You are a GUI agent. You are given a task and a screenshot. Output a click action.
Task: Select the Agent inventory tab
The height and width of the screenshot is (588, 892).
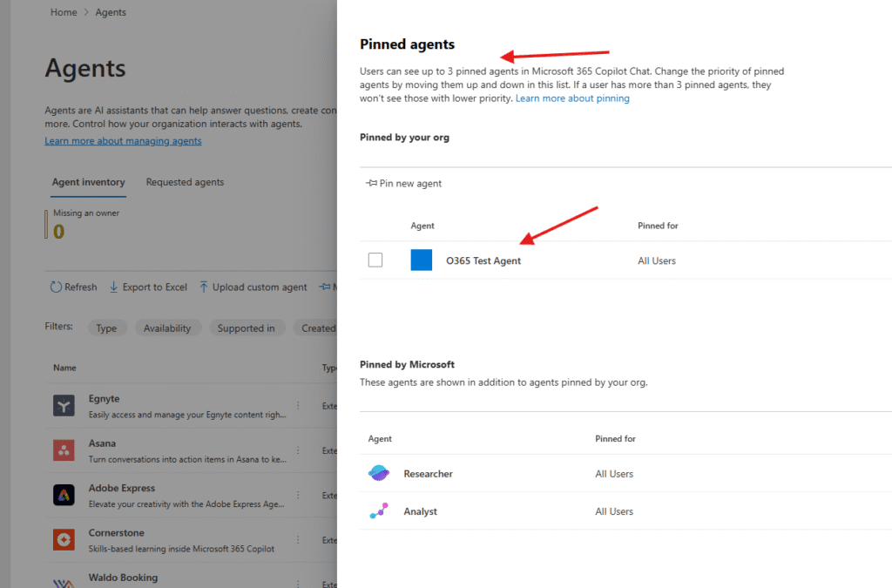[89, 182]
